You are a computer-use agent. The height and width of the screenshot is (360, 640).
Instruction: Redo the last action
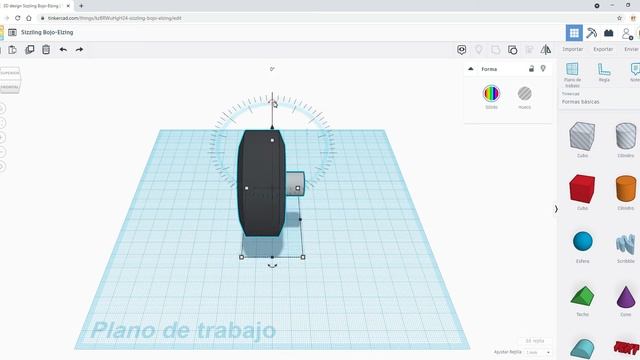point(80,50)
